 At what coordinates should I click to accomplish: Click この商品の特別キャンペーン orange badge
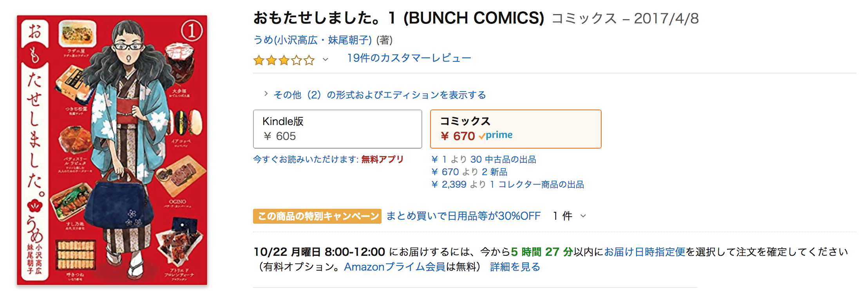[x=317, y=216]
